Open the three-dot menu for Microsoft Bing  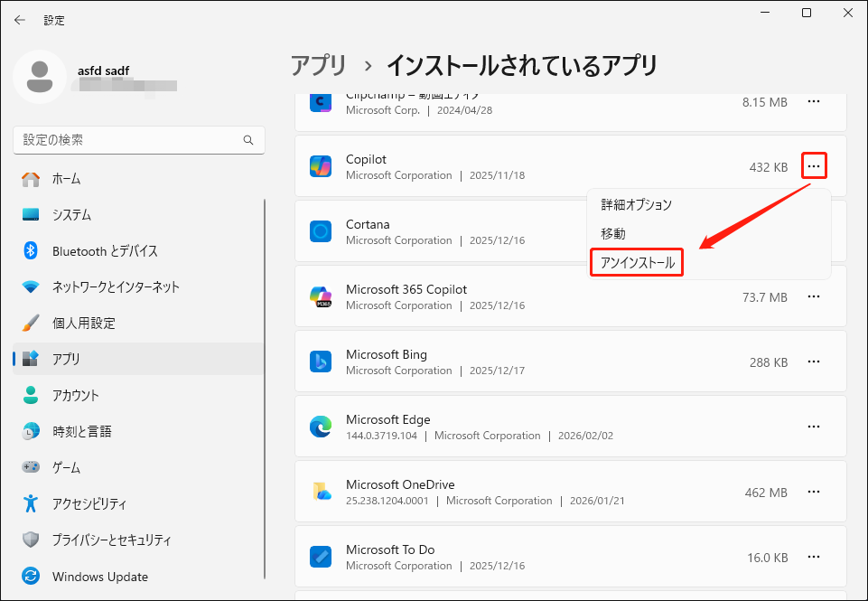pos(813,362)
